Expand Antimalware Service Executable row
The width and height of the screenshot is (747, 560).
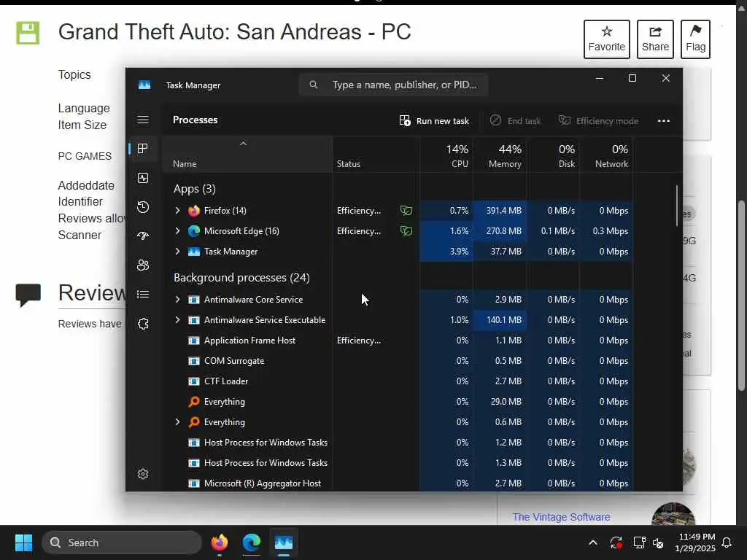click(x=177, y=320)
